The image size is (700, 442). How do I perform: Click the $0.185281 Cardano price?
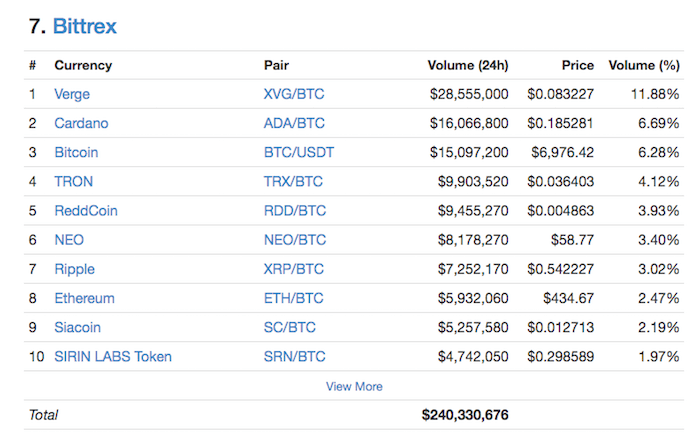[560, 123]
